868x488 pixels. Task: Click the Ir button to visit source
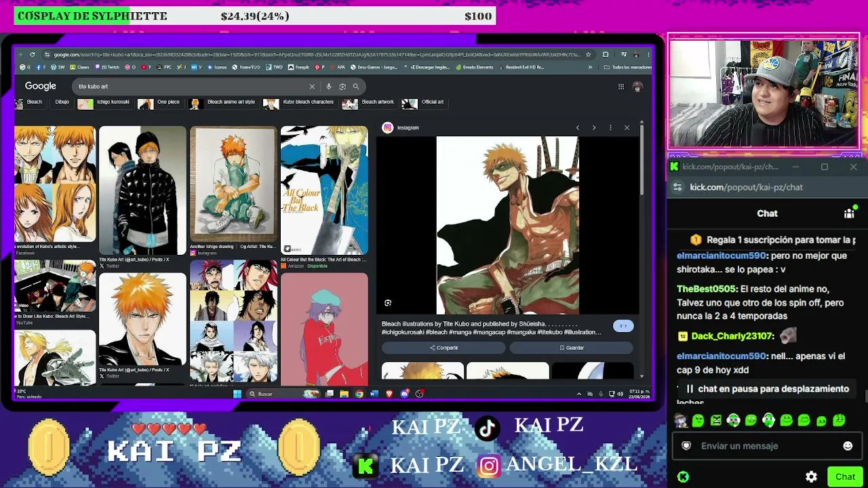(x=623, y=326)
